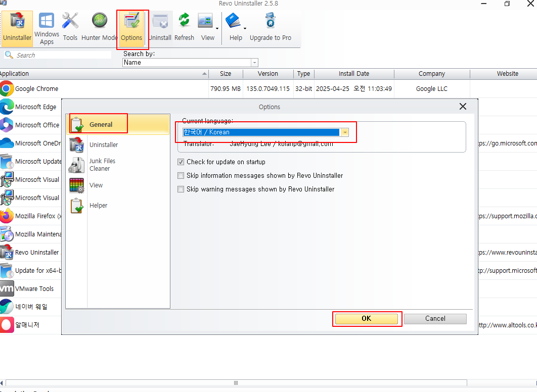537x392 pixels.
Task: Select Uninstaller options category
Action: (x=118, y=144)
